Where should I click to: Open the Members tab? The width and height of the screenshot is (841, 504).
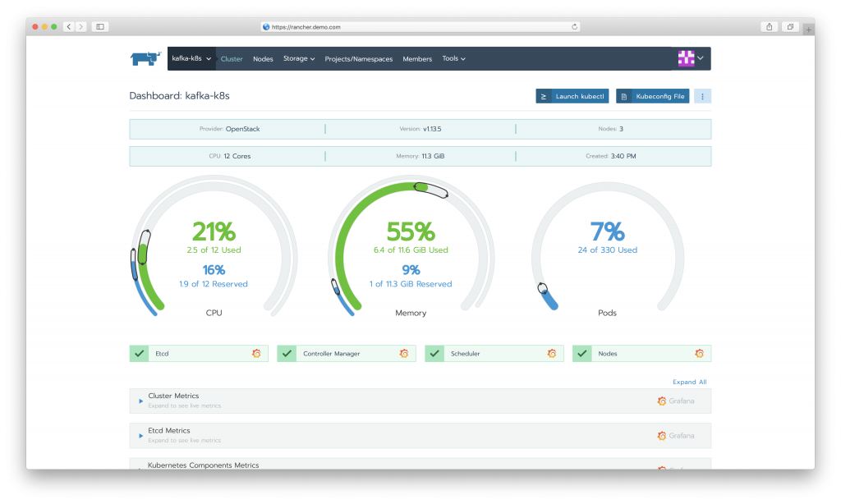[x=417, y=59]
